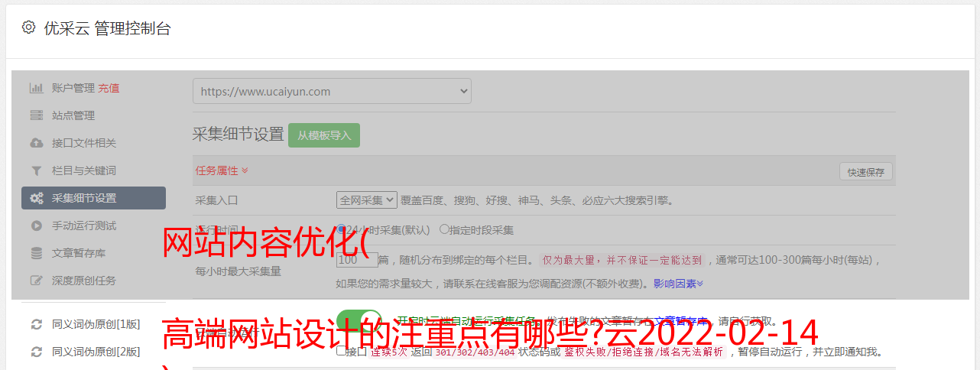
Task: Open the 全网采集 entry dropdown
Action: tap(367, 200)
